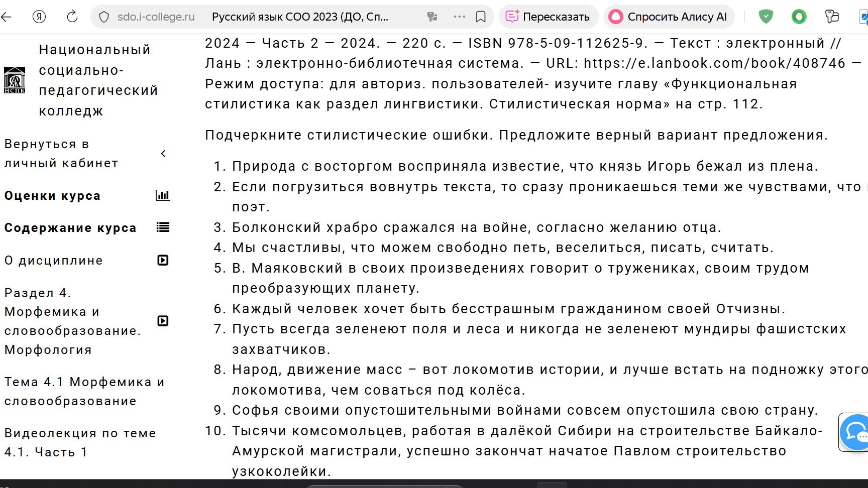Open page translation icon in address bar
Image resolution: width=868 pixels, height=488 pixels.
[x=432, y=17]
